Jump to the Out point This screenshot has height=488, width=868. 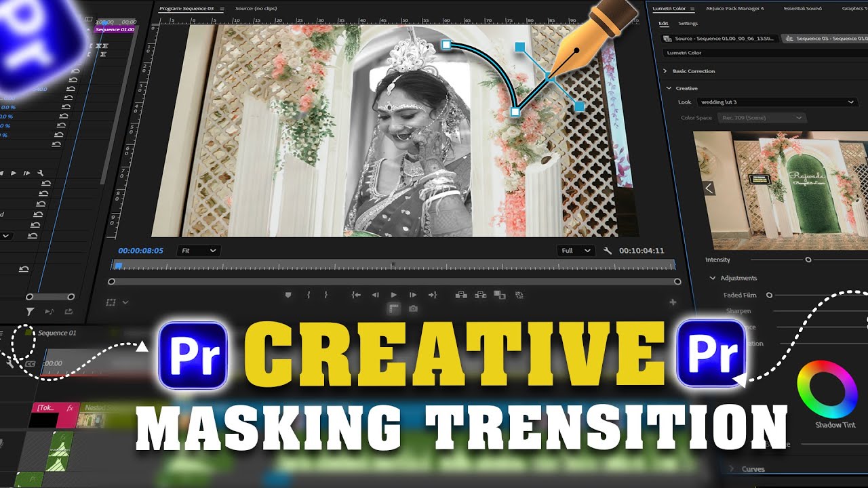(432, 295)
